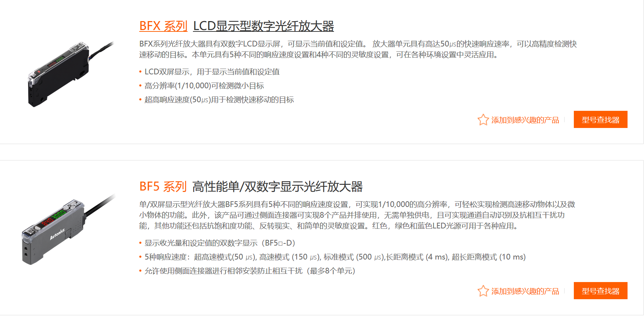The width and height of the screenshot is (644, 316).
Task: Click the BFX series description paragraph
Action: tap(357, 49)
